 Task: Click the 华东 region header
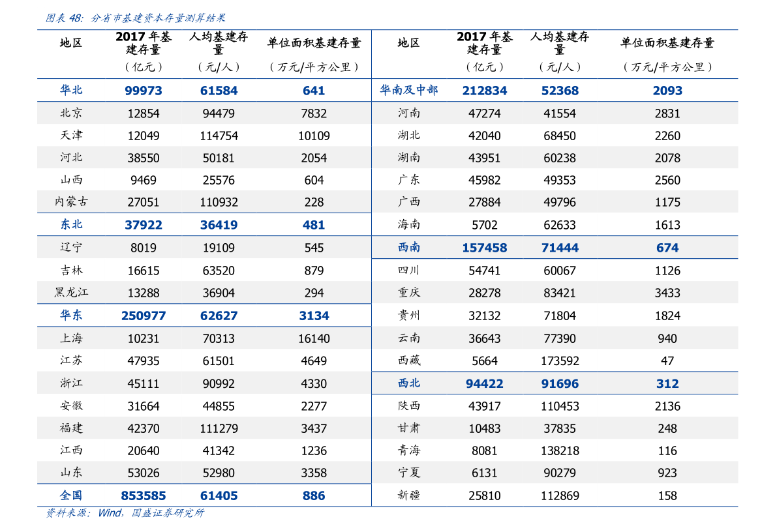71,316
